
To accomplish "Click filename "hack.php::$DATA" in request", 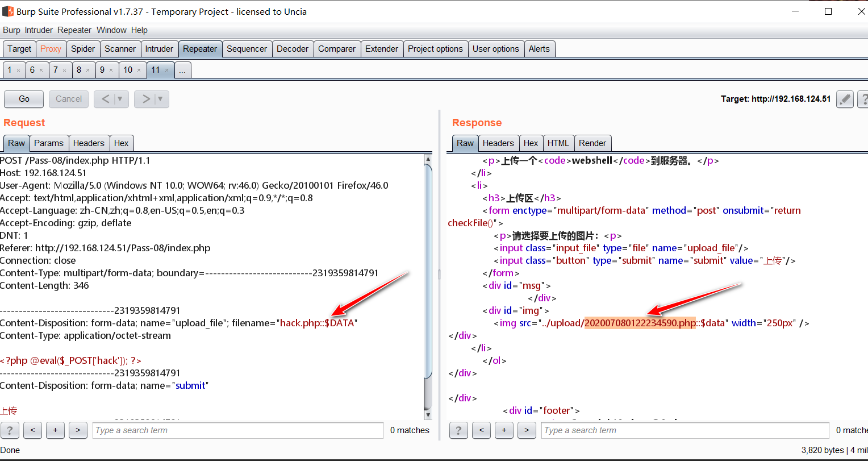I will [317, 323].
